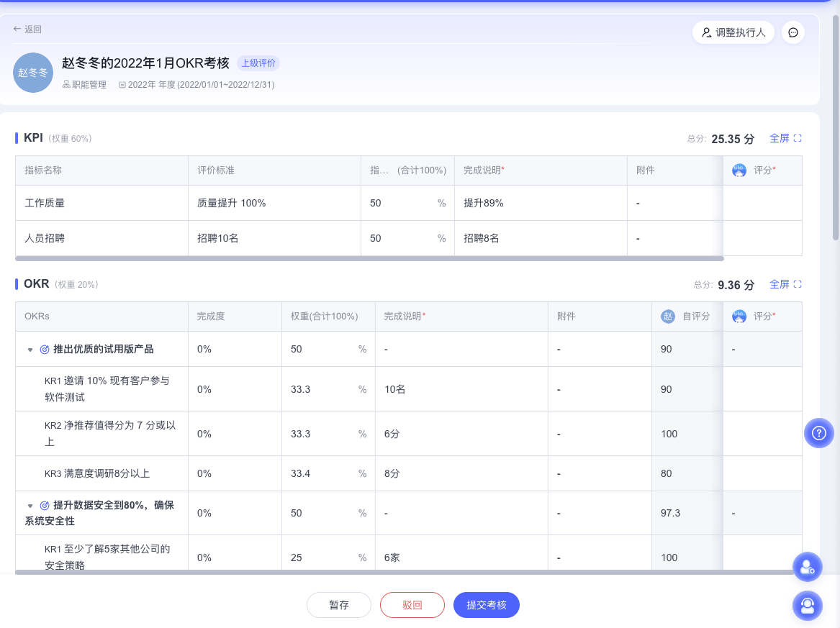Image resolution: width=840 pixels, height=628 pixels.
Task: Click the tito avatar in KPI 评分 column header
Action: tap(739, 170)
